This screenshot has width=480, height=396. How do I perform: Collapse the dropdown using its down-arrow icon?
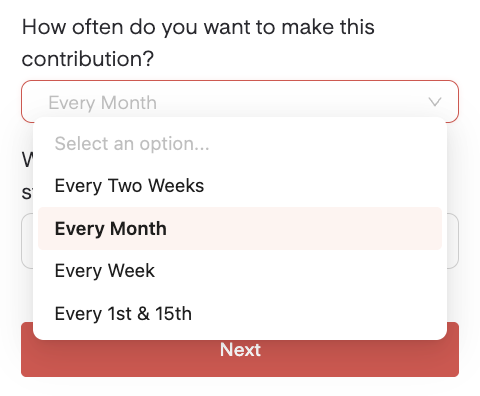coord(435,102)
